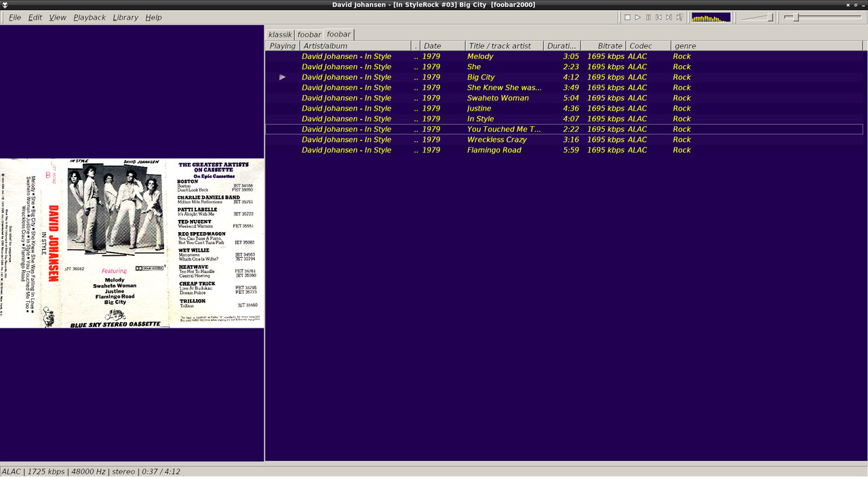868x477 pixels.
Task: Go to previous track button
Action: (658, 17)
